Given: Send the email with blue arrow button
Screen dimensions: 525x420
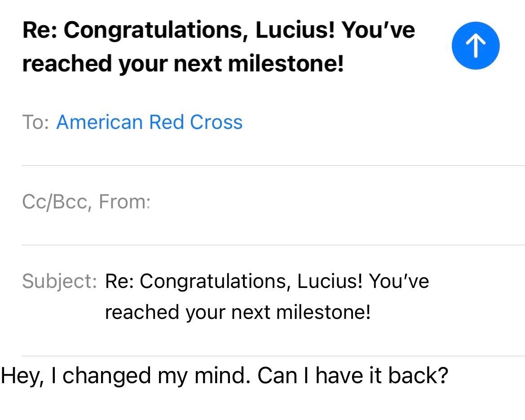Looking at the screenshot, I should [476, 45].
